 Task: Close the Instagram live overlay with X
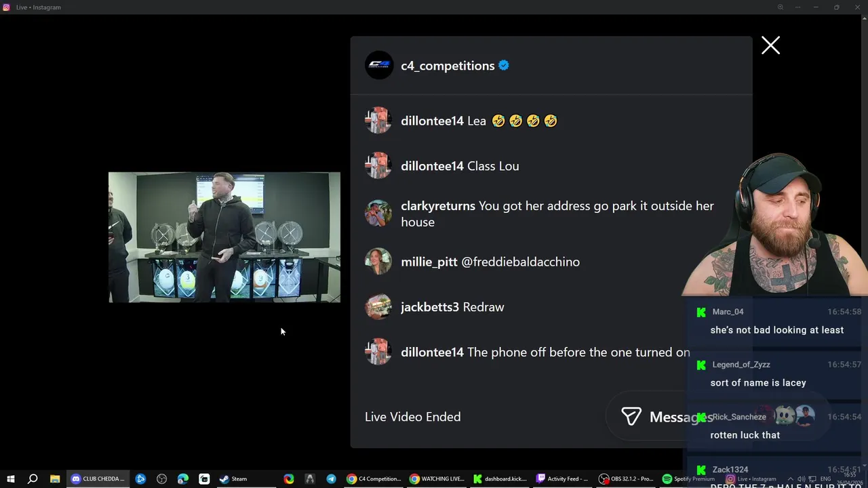pos(770,45)
